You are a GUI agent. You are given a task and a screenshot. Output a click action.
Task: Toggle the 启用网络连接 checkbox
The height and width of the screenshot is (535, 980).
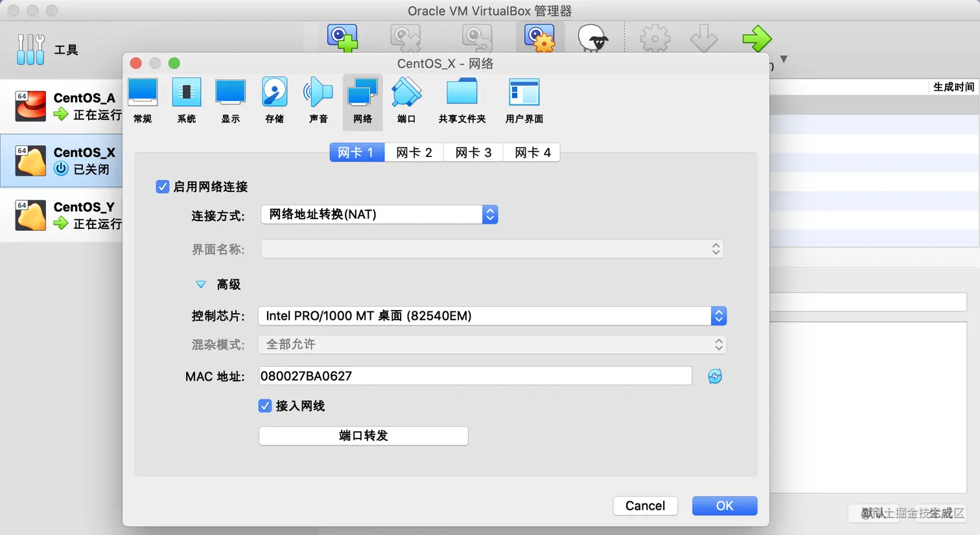[163, 187]
